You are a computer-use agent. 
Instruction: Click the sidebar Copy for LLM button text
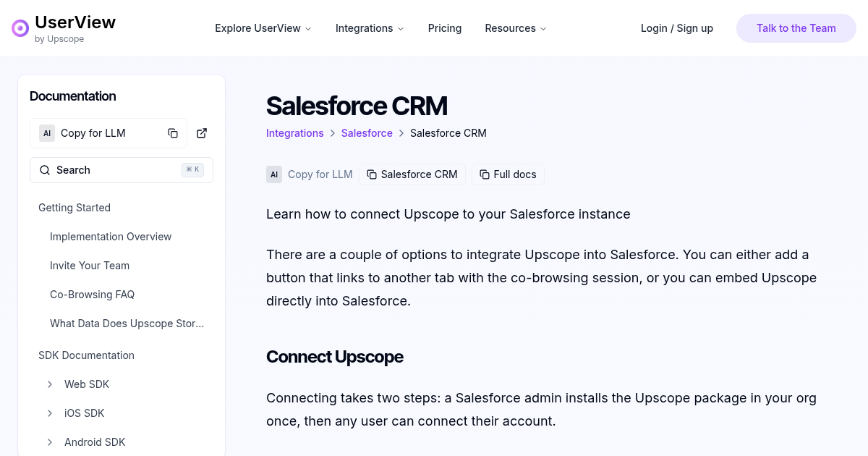(93, 133)
